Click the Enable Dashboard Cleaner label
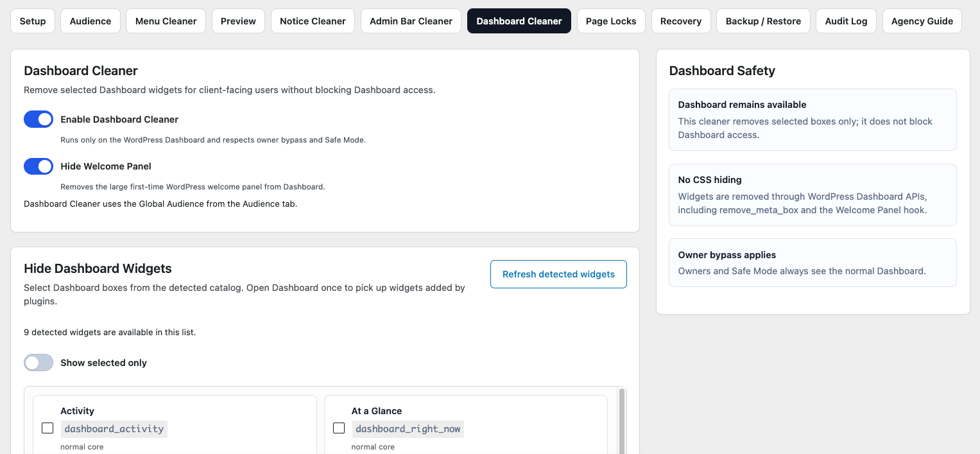This screenshot has height=454, width=980. (119, 119)
